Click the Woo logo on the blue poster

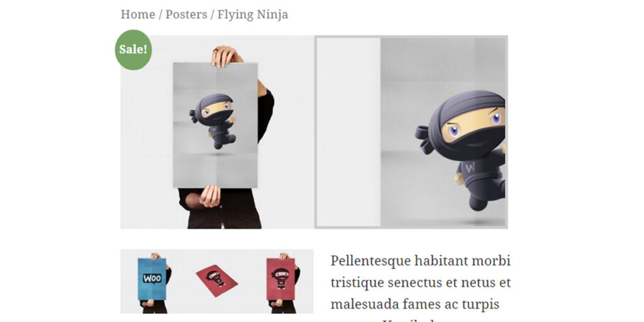152,279
